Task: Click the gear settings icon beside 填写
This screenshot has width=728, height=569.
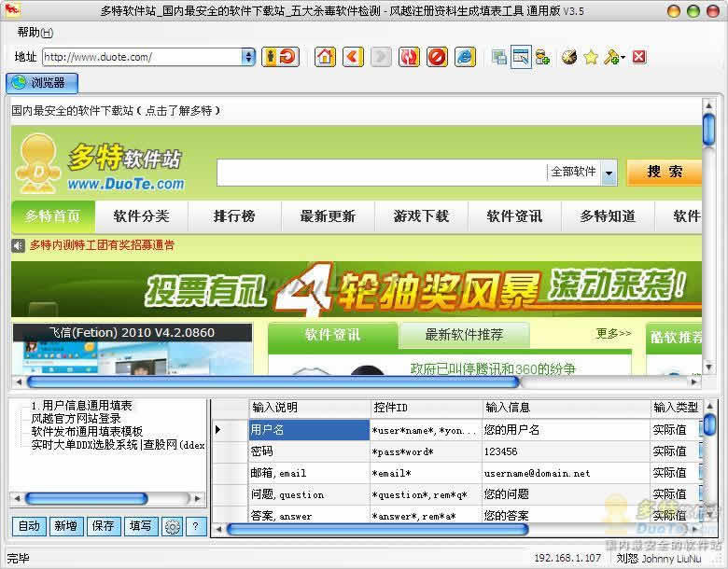Action: coord(173,526)
